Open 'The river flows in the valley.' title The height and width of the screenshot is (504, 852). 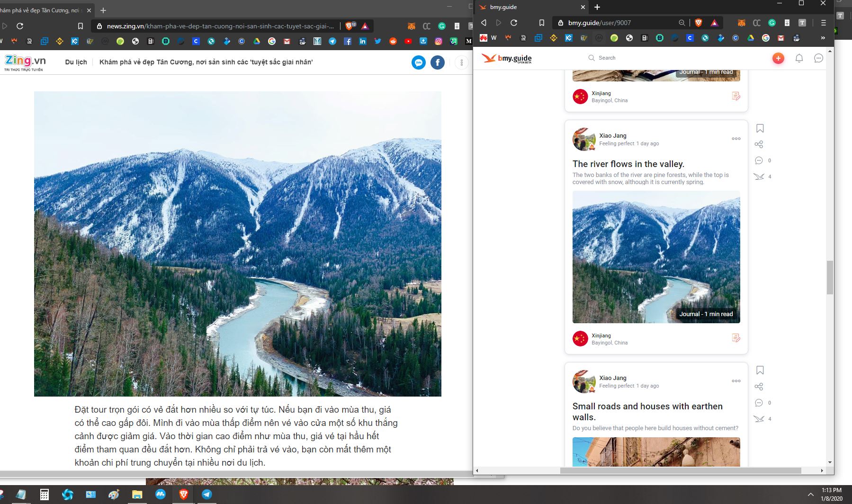pos(628,164)
